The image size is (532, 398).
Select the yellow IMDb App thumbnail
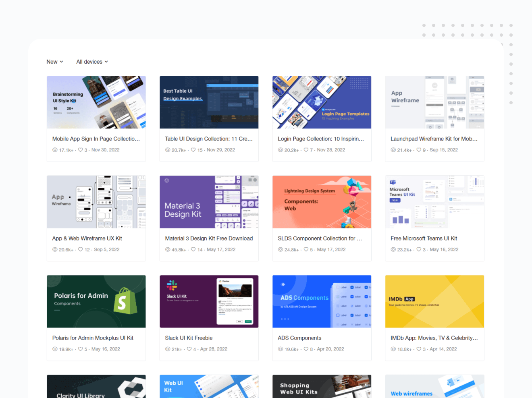coord(434,301)
